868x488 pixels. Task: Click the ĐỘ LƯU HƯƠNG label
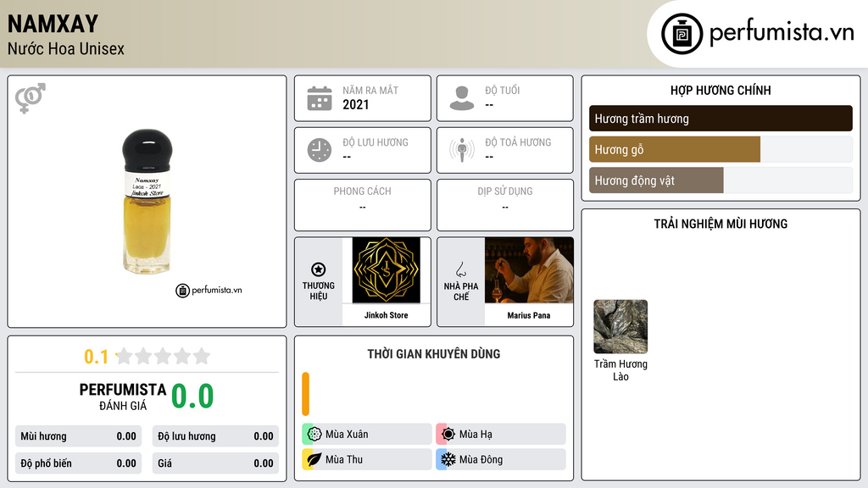coord(376,142)
